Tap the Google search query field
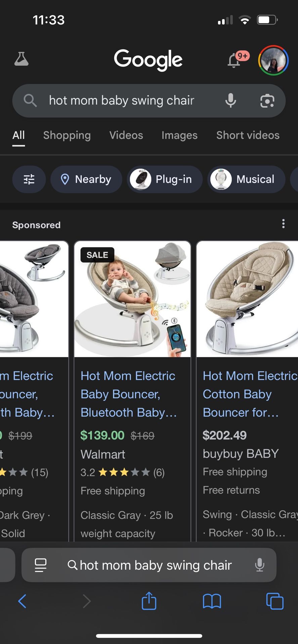 [128, 101]
